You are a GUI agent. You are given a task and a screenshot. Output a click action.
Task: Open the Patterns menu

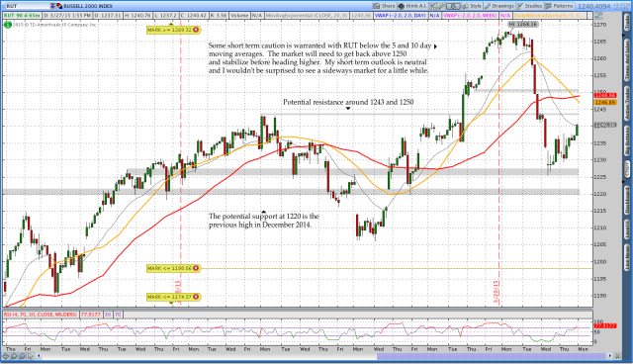559,6
